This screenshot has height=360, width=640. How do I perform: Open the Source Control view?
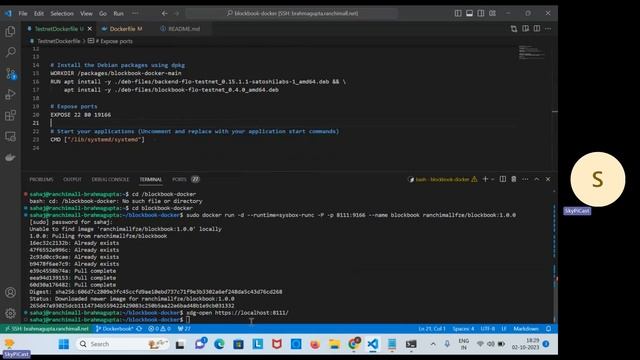coord(10,73)
